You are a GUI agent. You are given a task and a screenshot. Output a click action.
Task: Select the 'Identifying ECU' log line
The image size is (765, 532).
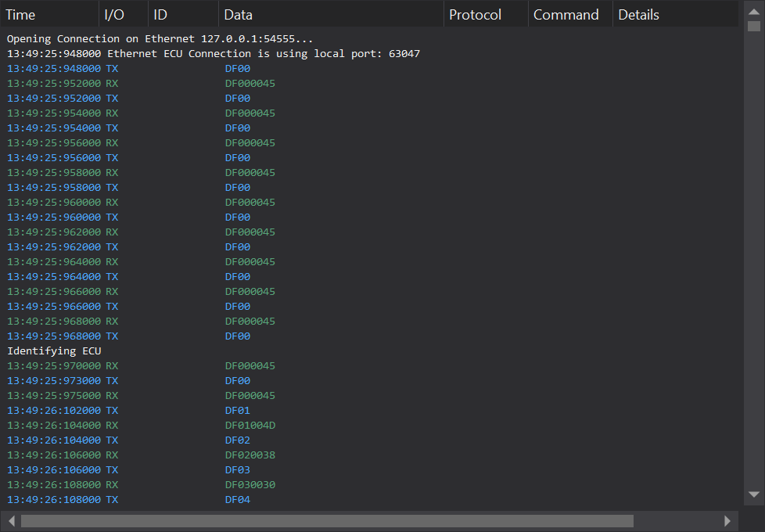click(54, 351)
